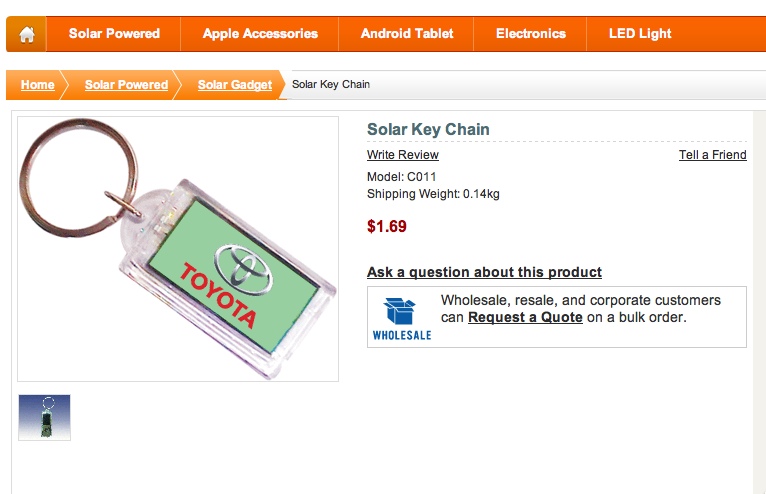Select the LED Light navigation item

[x=640, y=34]
